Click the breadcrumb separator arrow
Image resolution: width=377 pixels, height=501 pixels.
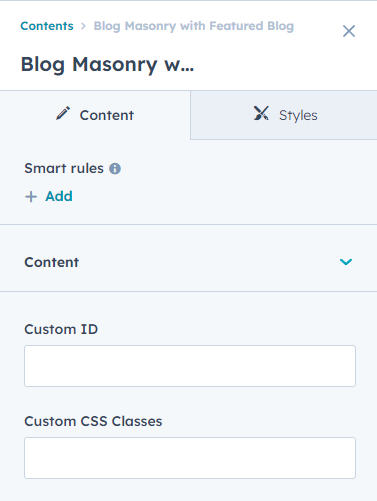[83, 26]
